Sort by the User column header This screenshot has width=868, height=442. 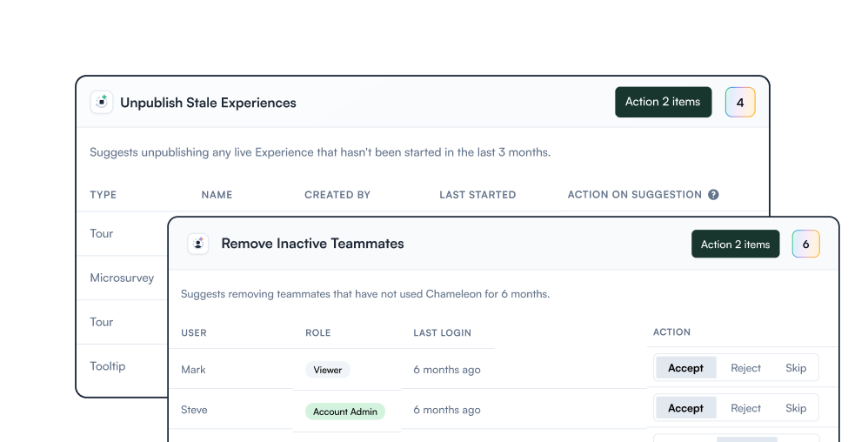pyautogui.click(x=194, y=332)
